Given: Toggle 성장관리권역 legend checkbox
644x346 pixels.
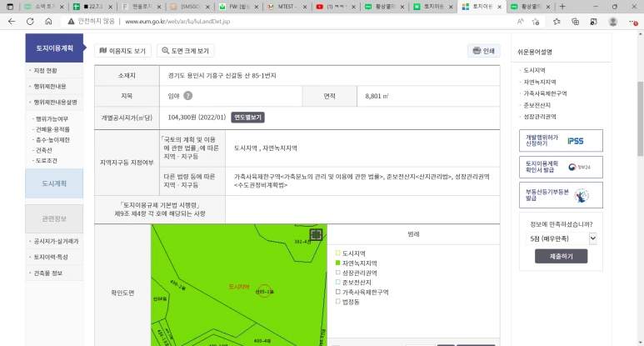Looking at the screenshot, I should 338,273.
